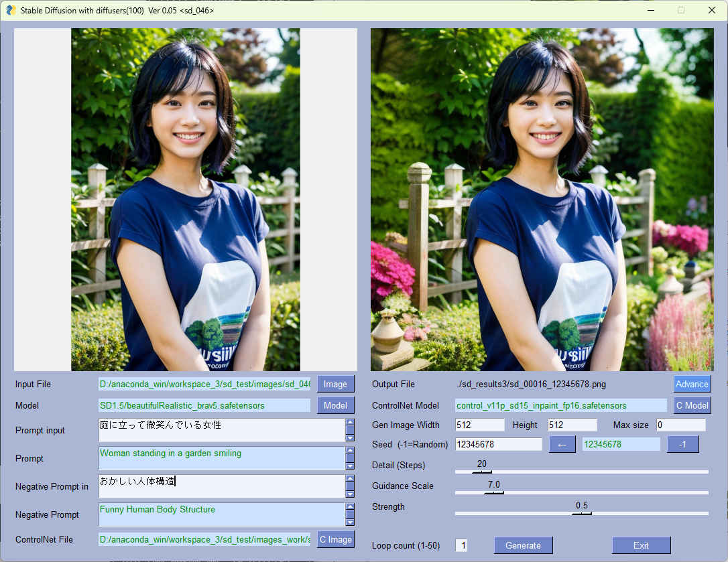Set seed to random with -1 button

[x=682, y=444]
